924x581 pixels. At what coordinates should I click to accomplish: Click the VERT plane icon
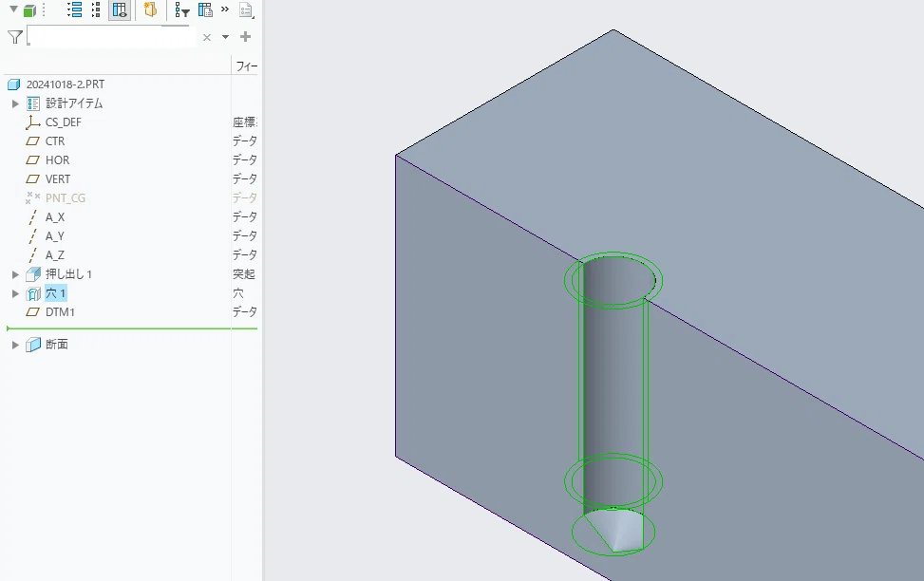tap(33, 179)
